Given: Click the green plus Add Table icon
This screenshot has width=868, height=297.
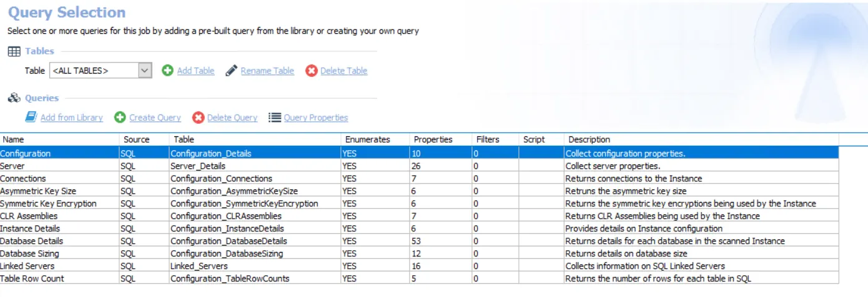Looking at the screenshot, I should (x=167, y=71).
